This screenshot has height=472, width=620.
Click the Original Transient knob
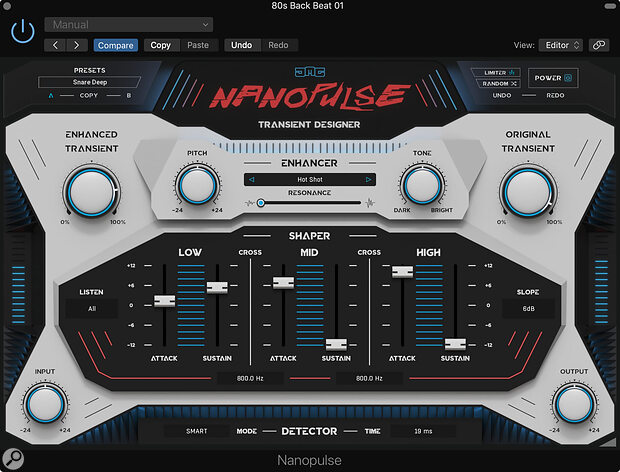tap(528, 192)
